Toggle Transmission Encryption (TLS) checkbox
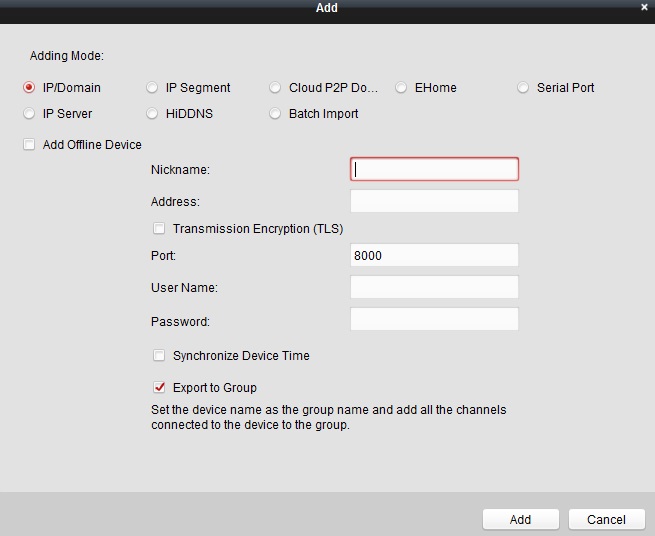 point(159,229)
